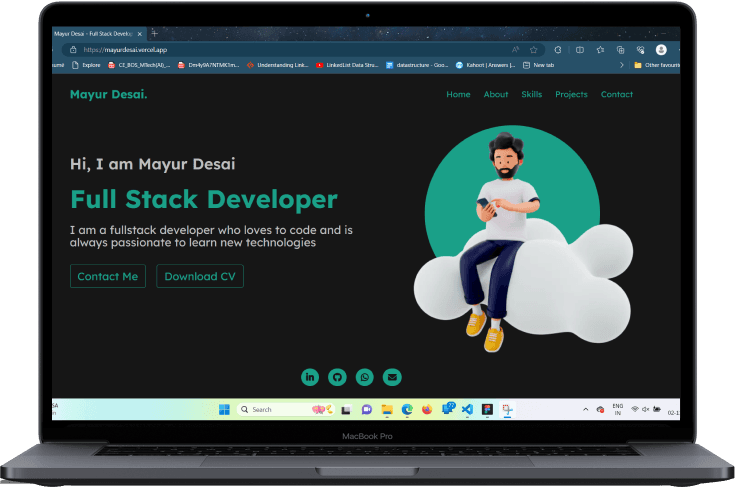This screenshot has width=735, height=487.
Task: Navigate to the Projects section
Action: pyautogui.click(x=571, y=94)
